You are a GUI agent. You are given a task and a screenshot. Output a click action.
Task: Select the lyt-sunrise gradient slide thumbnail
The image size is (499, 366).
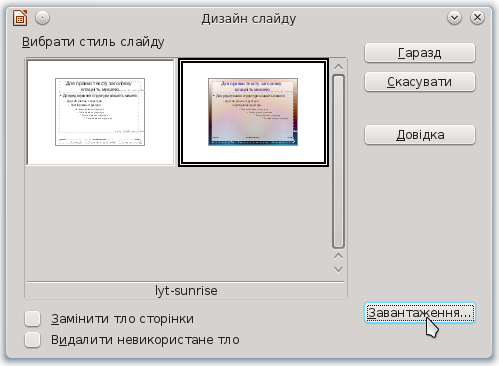(x=253, y=113)
